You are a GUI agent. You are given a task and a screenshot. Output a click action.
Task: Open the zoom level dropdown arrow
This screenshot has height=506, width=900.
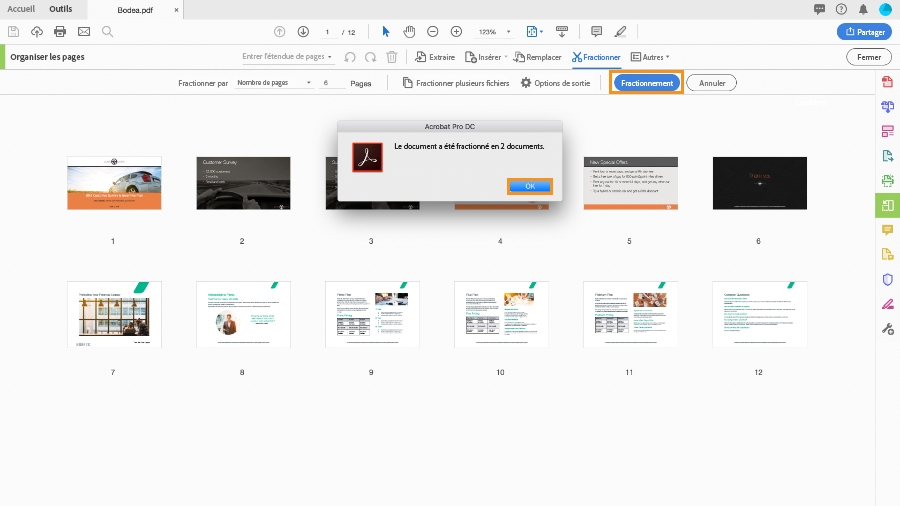coord(509,32)
